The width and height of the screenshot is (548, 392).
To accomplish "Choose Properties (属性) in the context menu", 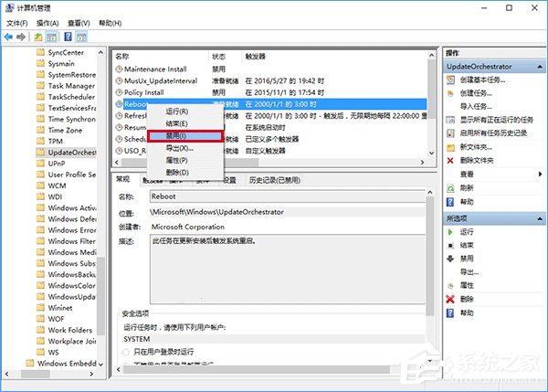I will [x=177, y=160].
